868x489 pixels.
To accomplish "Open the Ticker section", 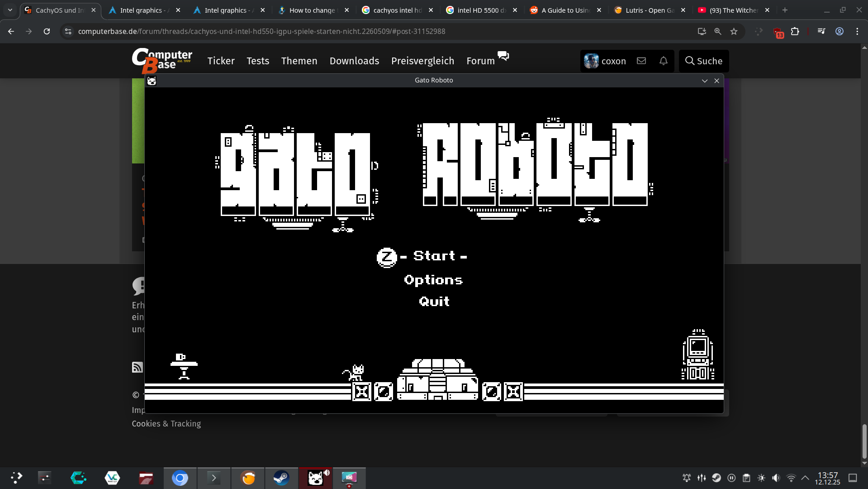I will (221, 61).
